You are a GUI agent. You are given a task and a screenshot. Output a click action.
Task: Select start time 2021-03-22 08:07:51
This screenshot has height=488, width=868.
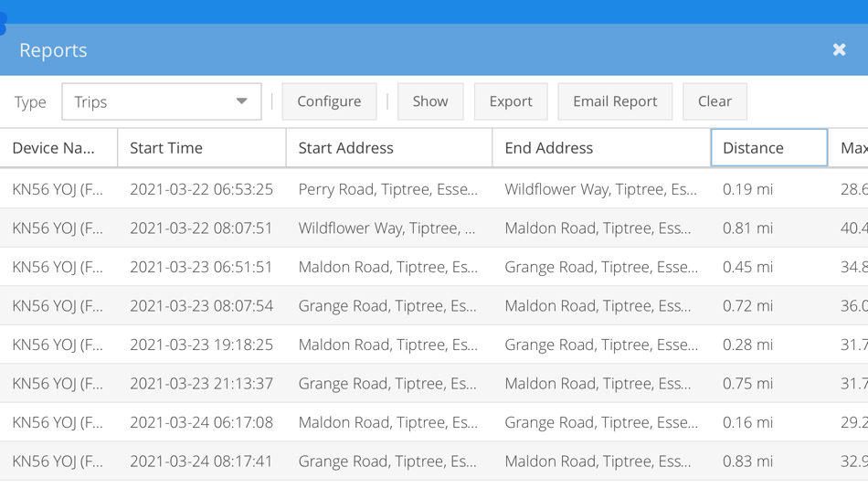[202, 228]
